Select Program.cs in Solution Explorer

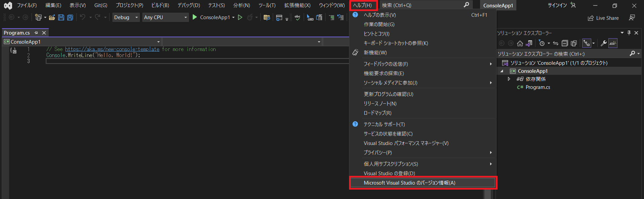[x=538, y=87]
